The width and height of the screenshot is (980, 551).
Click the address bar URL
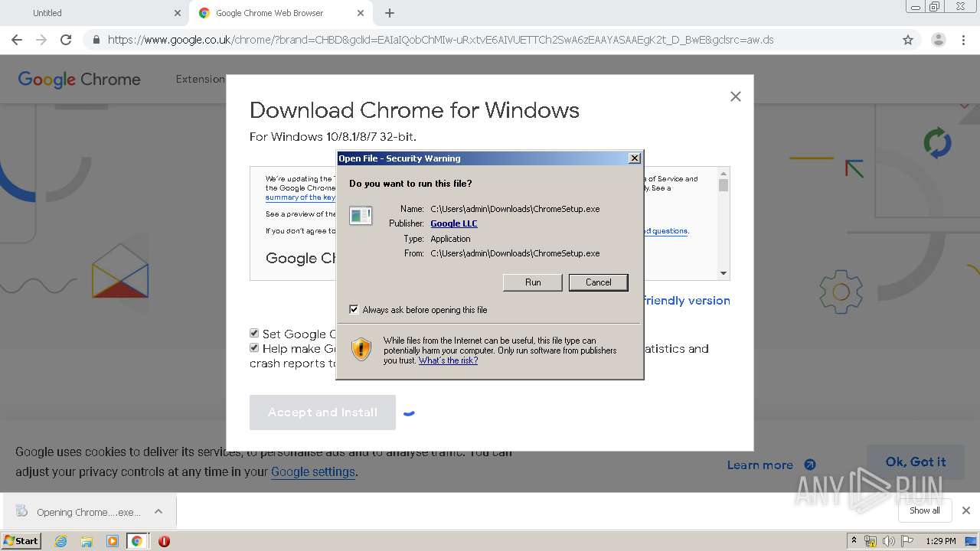[440, 40]
